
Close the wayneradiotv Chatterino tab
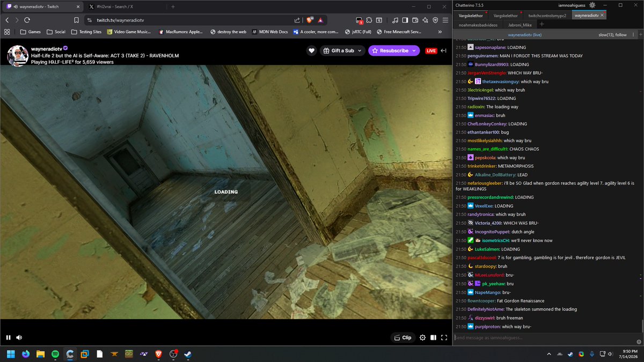(602, 16)
